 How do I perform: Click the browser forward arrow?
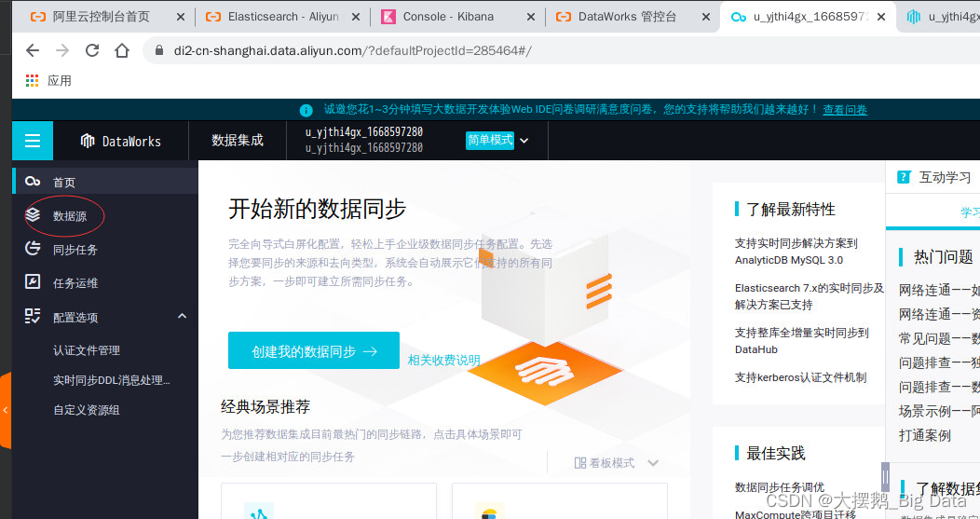pos(62,50)
